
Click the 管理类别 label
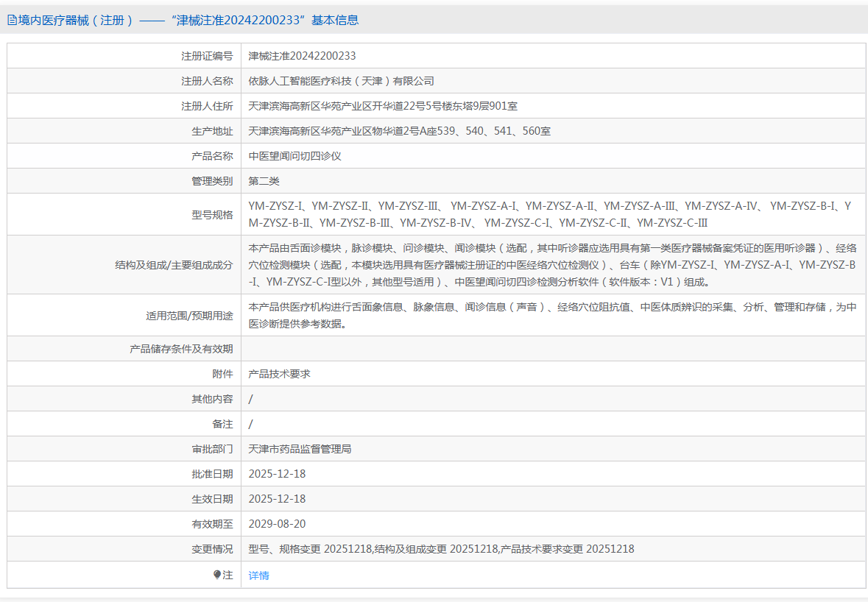212,181
